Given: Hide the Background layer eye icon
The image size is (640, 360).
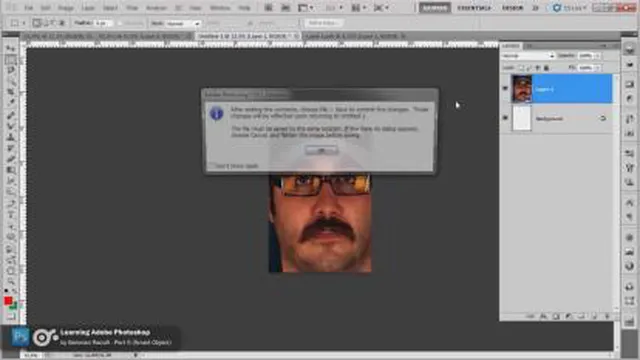Looking at the screenshot, I should tap(505, 118).
